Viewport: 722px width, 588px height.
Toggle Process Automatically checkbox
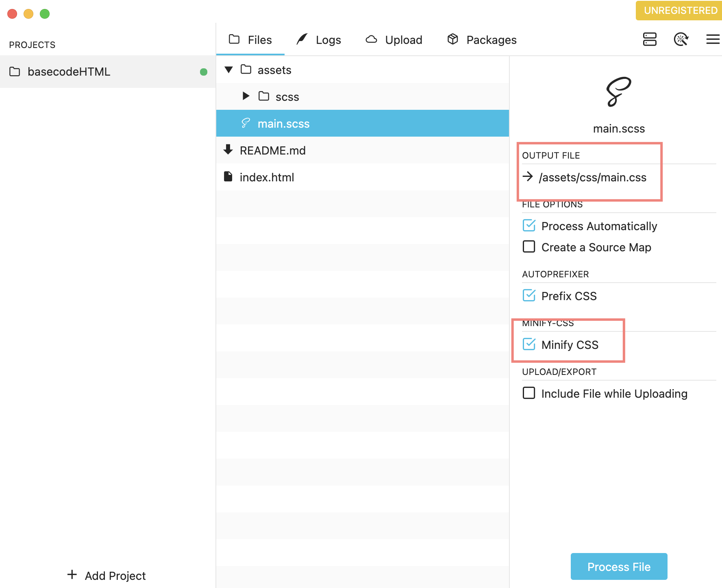(x=529, y=225)
